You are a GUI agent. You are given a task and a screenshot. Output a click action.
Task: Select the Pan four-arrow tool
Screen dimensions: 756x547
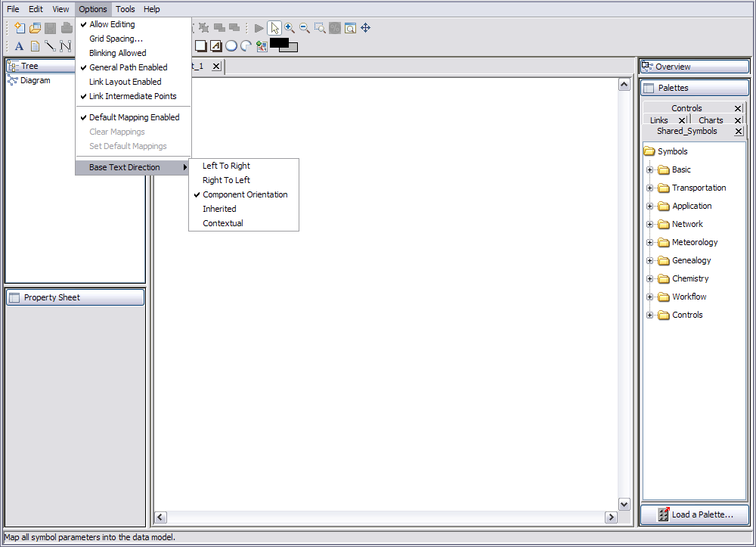365,28
